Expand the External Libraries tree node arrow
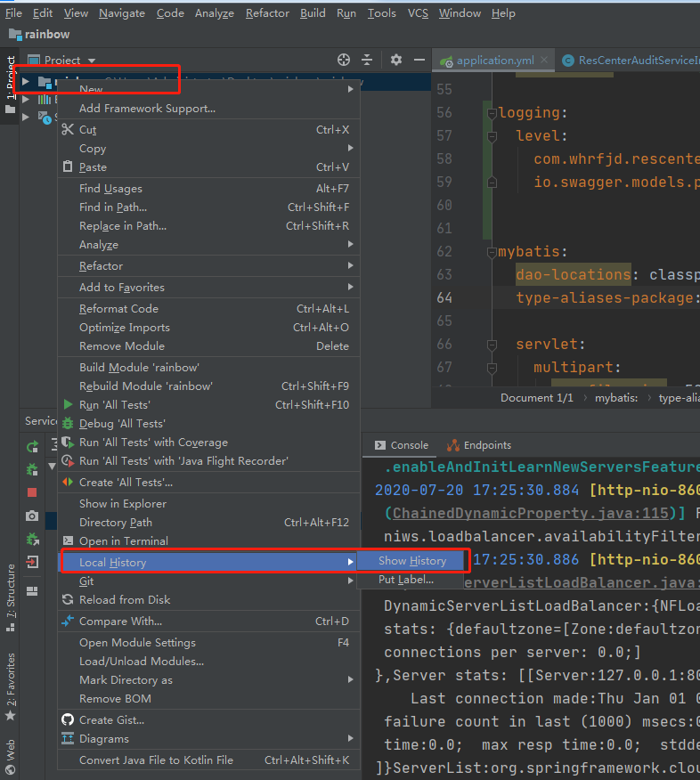The width and height of the screenshot is (700, 780). coord(25,100)
